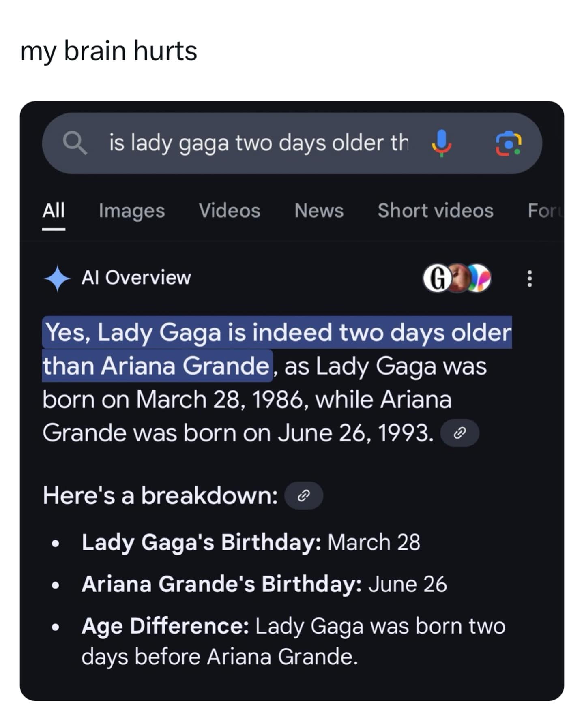Click the Age Difference bullet text
Screen dimensions: 584x728
pyautogui.click(x=293, y=641)
